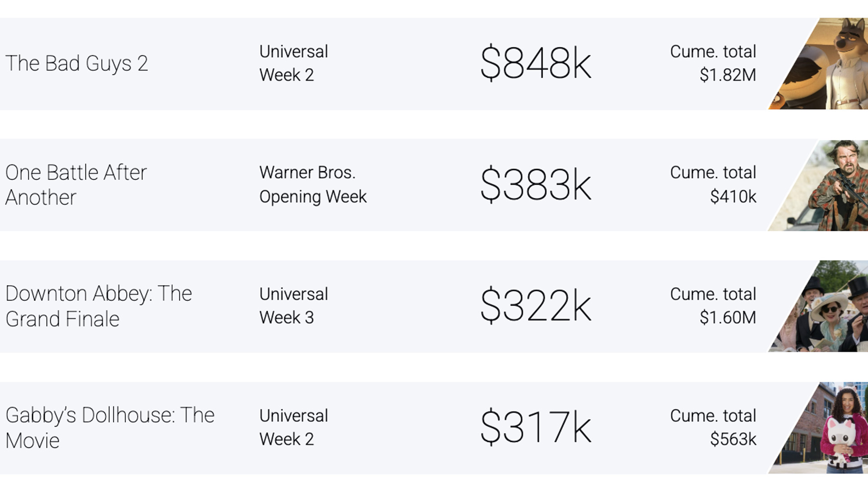
Task: Click the Warner Bros. Opening Week label
Action: point(313,185)
